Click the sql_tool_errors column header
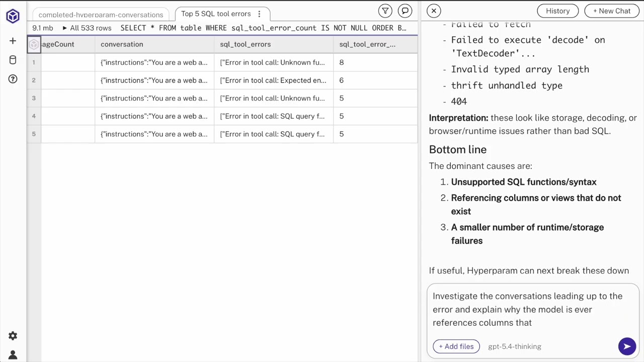 point(273,44)
